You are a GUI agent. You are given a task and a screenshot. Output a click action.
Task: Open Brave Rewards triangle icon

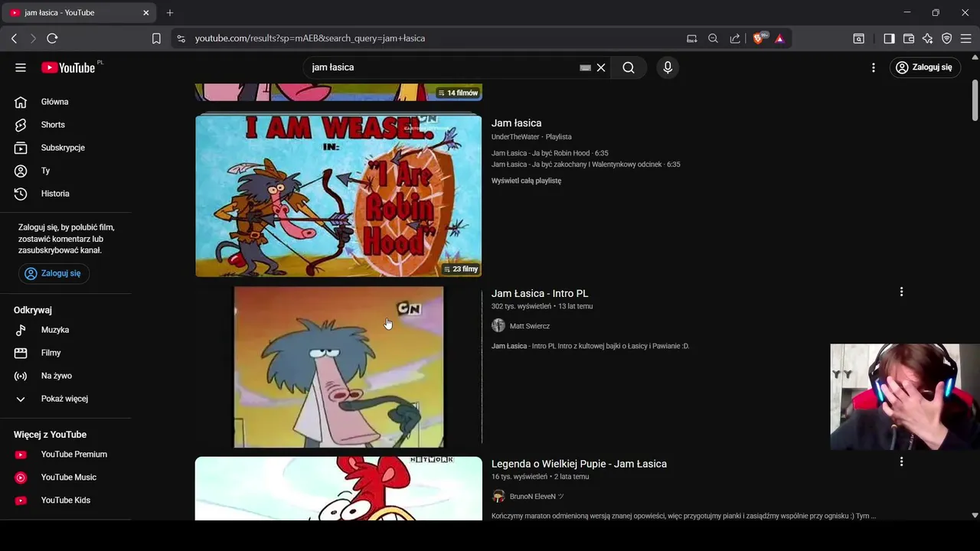[779, 38]
